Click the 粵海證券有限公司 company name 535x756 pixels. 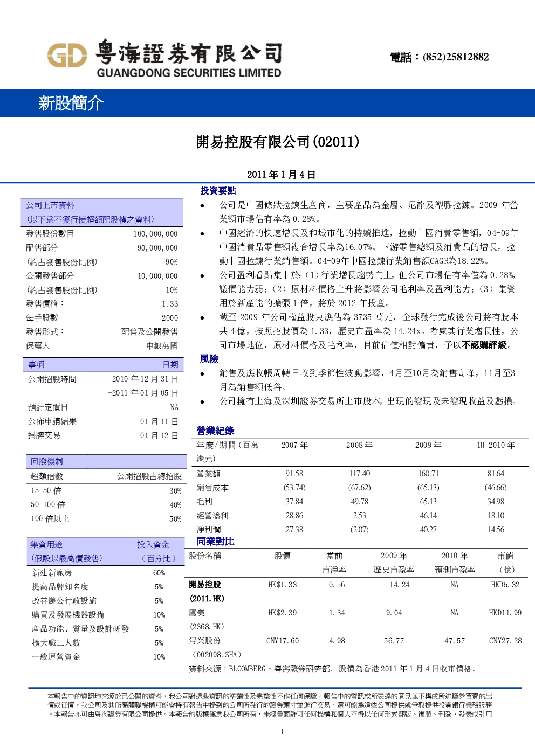(189, 52)
